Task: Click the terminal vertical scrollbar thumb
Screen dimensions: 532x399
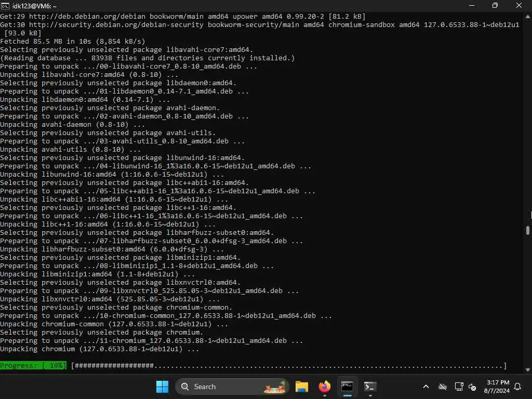Action: tap(528, 230)
